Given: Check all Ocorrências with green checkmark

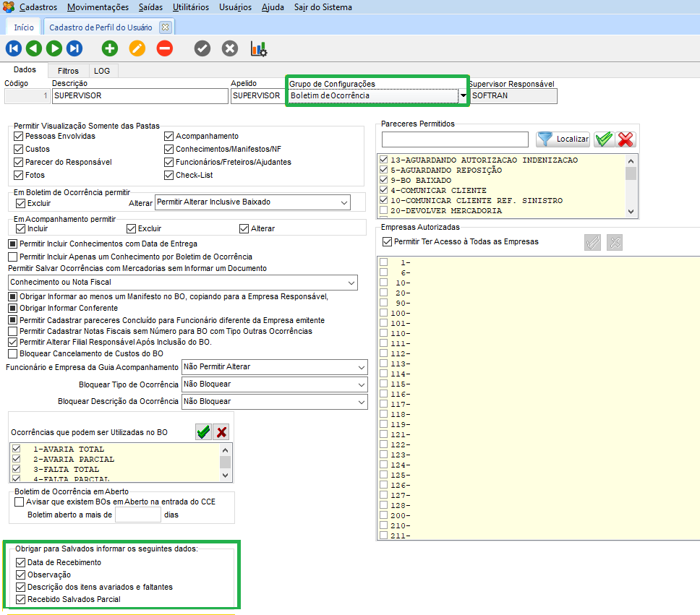Looking at the screenshot, I should pyautogui.click(x=203, y=432).
